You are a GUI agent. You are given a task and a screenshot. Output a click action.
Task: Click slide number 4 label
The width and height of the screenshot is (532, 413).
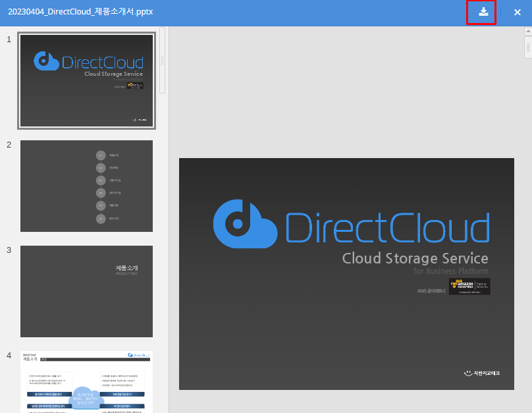pos(9,356)
